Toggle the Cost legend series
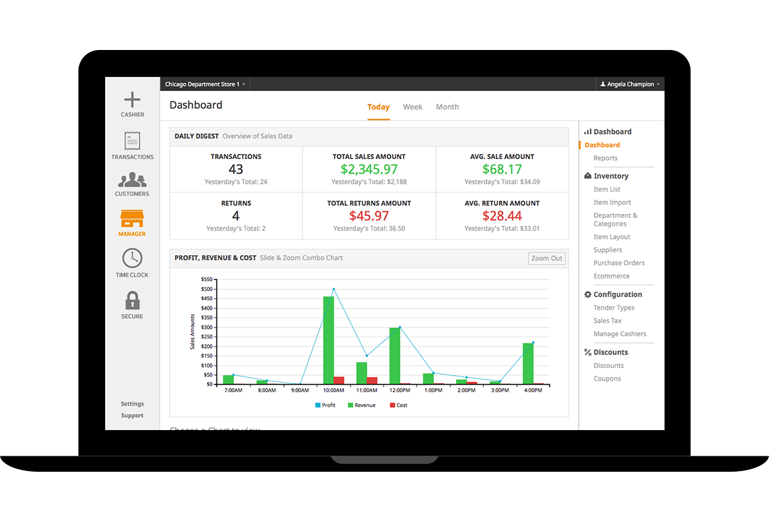This screenshot has height=532, width=769. (x=398, y=405)
